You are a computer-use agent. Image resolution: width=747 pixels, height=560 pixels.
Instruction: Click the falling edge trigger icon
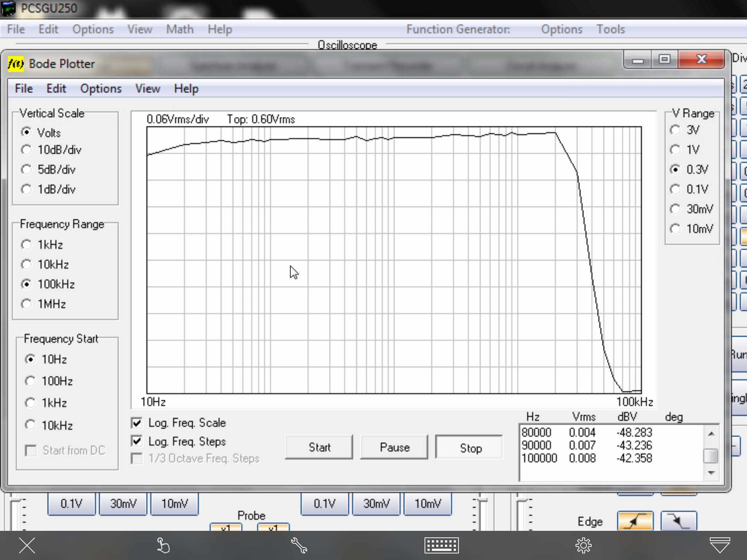click(x=679, y=521)
